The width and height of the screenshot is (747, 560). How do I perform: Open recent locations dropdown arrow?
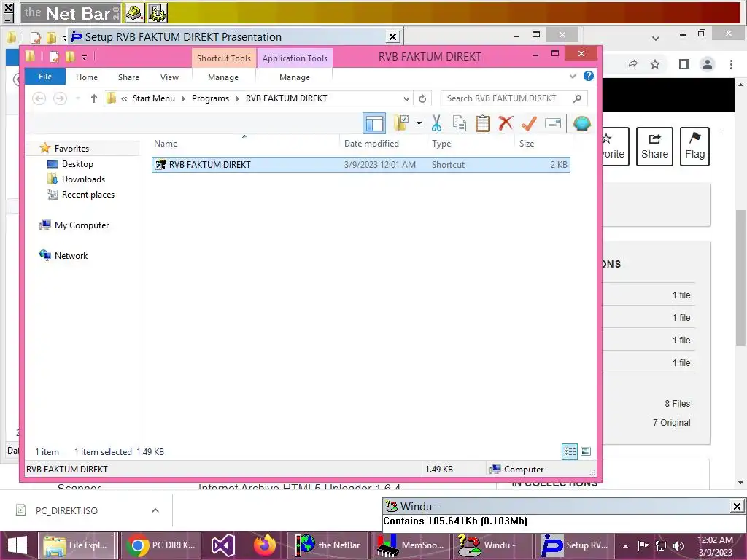(77, 98)
